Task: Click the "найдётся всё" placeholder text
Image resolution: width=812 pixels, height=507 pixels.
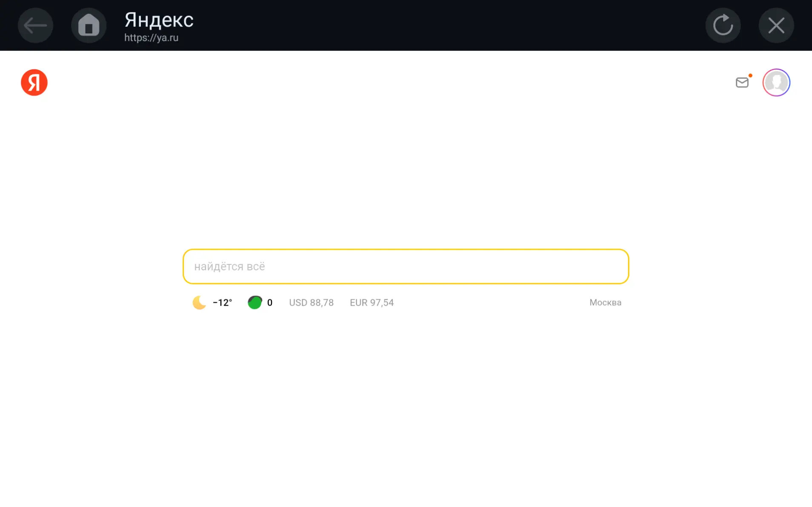Action: pos(229,266)
